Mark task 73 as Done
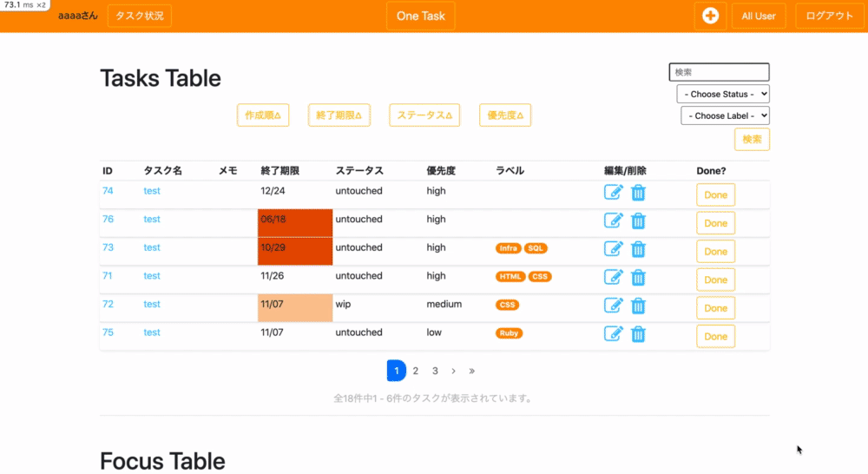 716,252
